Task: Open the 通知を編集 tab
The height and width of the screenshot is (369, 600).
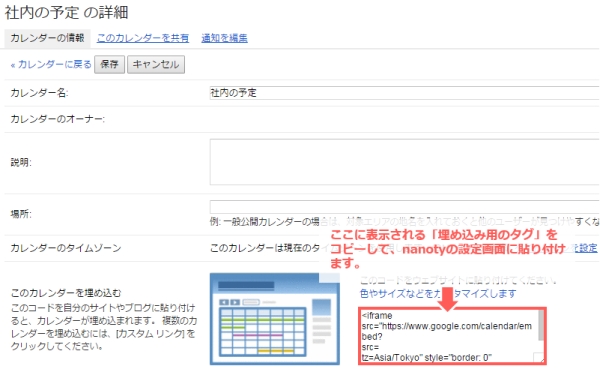Action: [225, 38]
